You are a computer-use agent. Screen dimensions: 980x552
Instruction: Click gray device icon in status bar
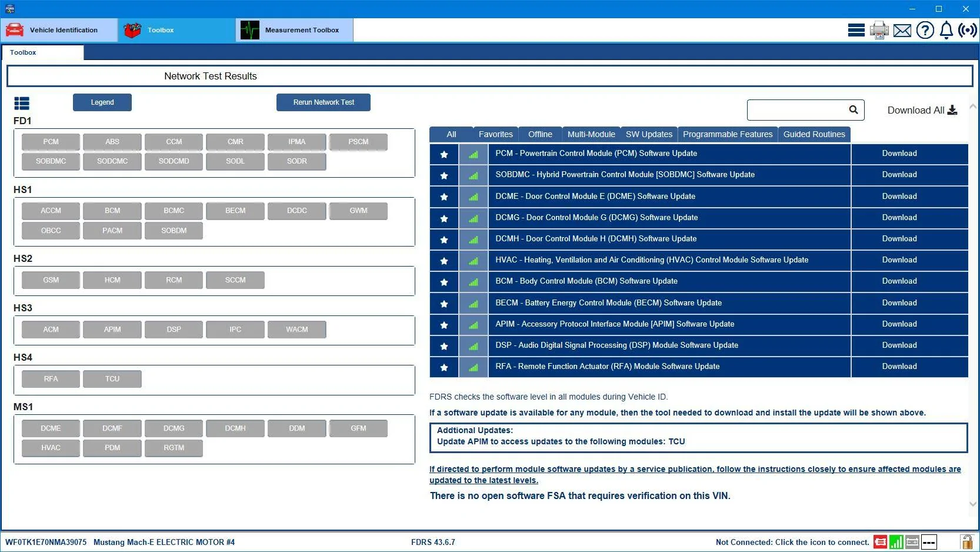coord(912,542)
